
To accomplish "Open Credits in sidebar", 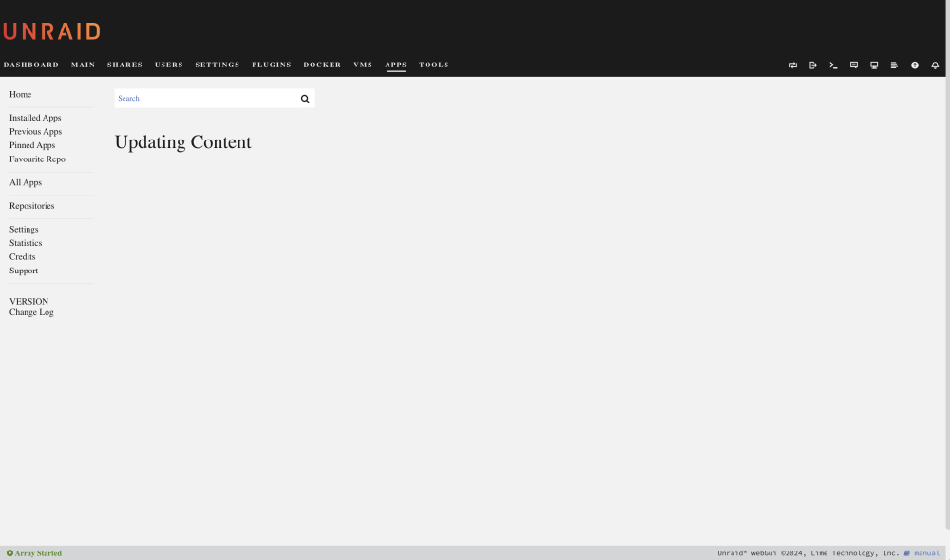I will [23, 256].
